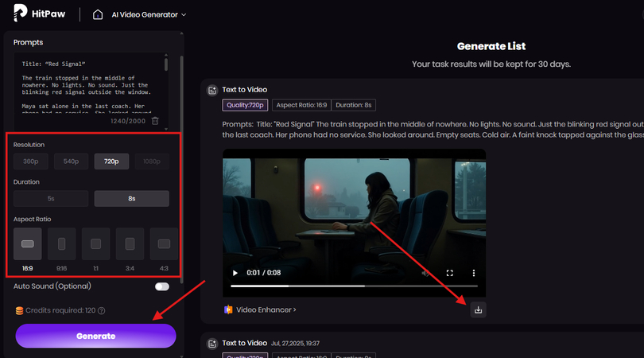Click the second Text to Video task icon
Image resolution: width=644 pixels, height=358 pixels.
pyautogui.click(x=212, y=344)
